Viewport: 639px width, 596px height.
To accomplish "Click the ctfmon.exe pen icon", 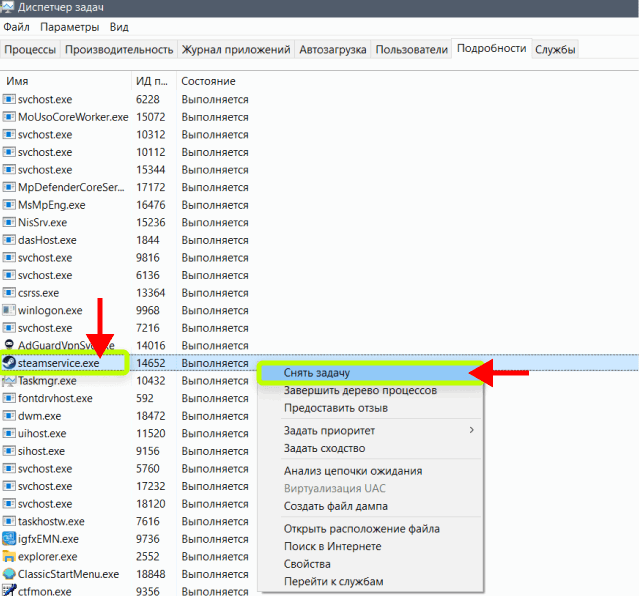I will [9, 590].
